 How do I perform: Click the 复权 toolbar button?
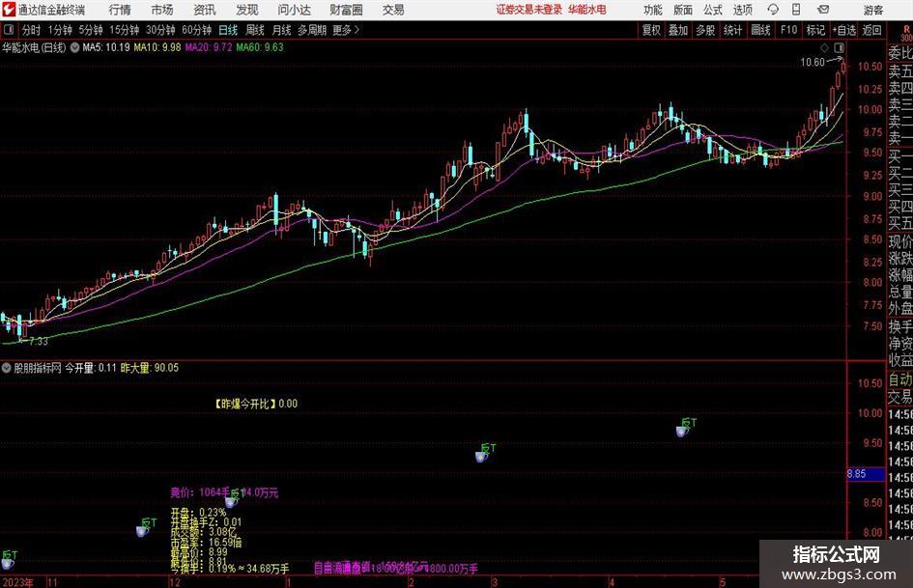[651, 30]
